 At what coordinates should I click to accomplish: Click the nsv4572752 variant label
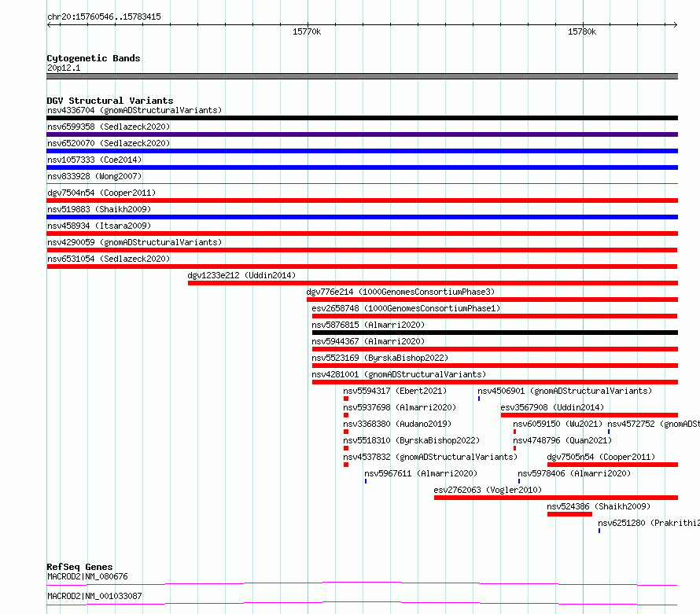[654, 424]
